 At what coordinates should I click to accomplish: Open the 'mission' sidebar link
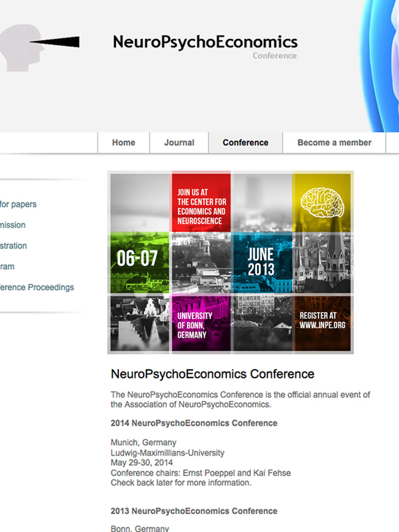pyautogui.click(x=13, y=225)
